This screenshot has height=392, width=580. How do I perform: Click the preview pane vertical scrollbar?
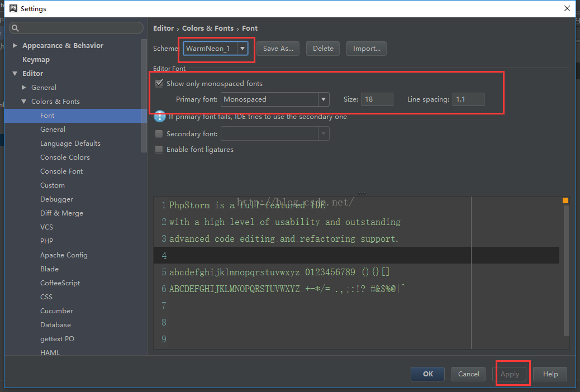(x=567, y=270)
